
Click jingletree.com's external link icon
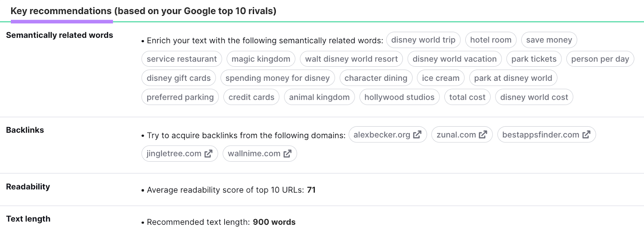[x=208, y=153]
